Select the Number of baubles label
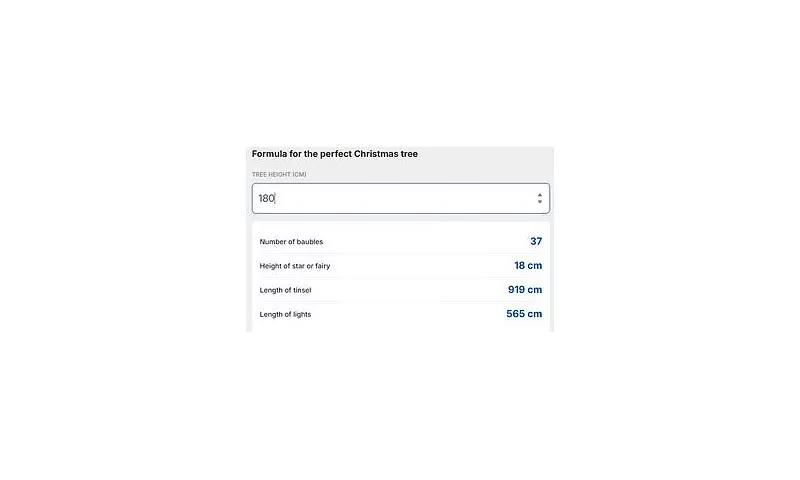The height and width of the screenshot is (480, 800). click(291, 242)
